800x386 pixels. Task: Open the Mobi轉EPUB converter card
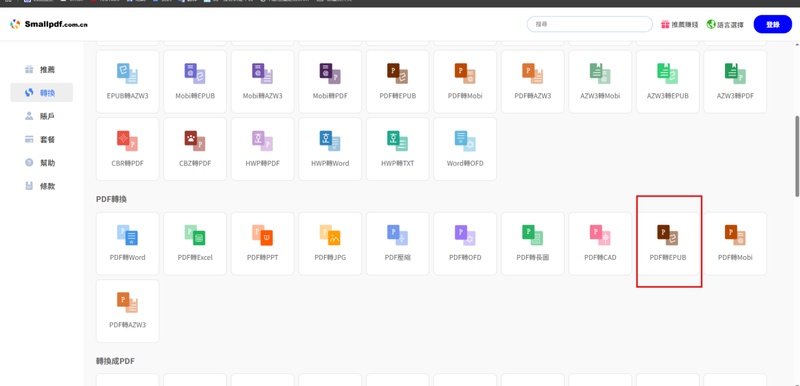pos(195,82)
